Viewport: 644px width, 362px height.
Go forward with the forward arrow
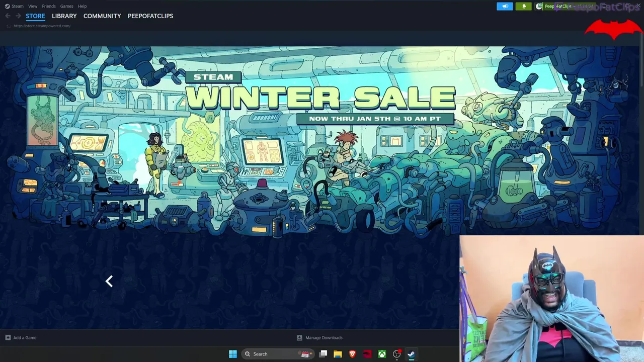(x=18, y=16)
